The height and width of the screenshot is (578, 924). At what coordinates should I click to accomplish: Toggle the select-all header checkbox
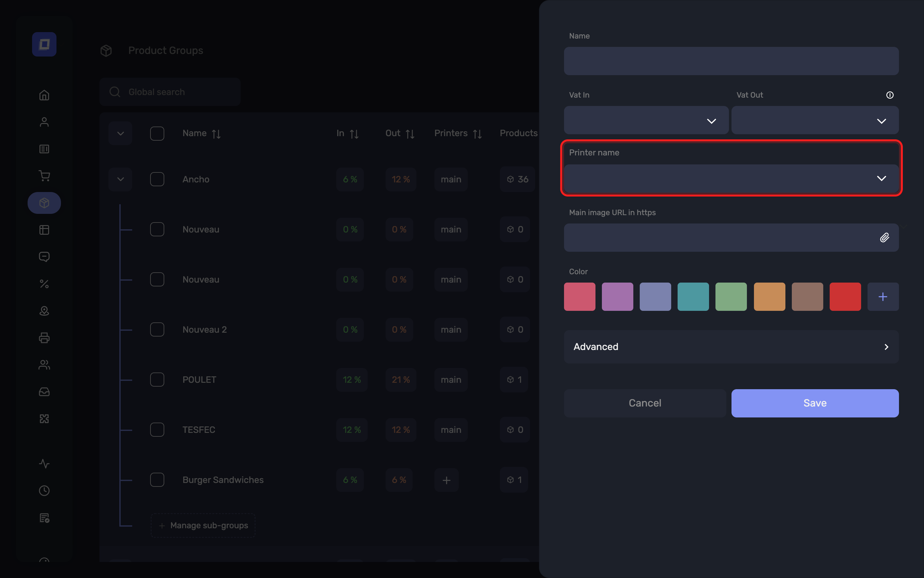(157, 133)
